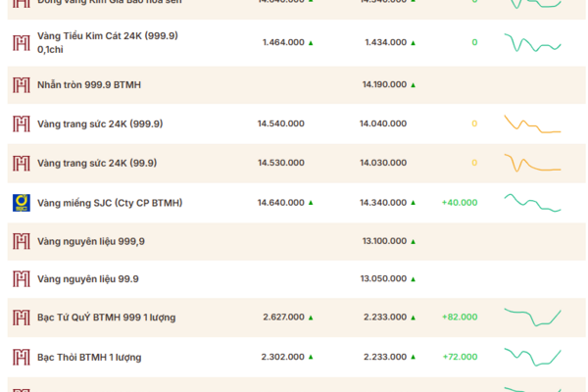Viewport: 588px width, 392px height.
Task: Open trend chart for Vàng trang sức 24K (999.9)
Action: coord(532,123)
